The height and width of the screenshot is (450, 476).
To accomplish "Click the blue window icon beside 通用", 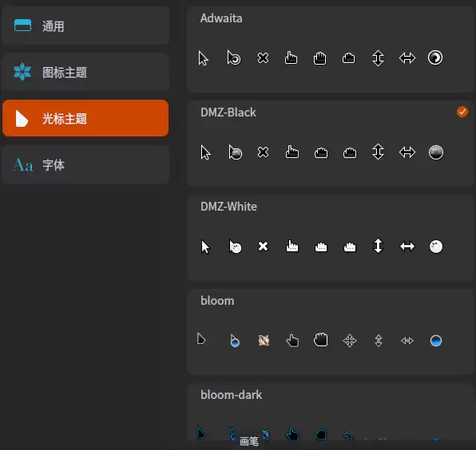I will pos(23,26).
